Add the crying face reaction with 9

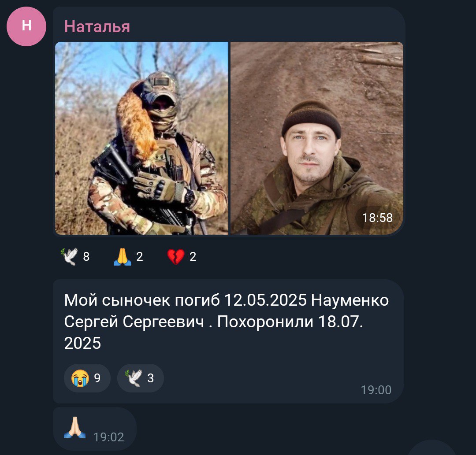pos(87,378)
